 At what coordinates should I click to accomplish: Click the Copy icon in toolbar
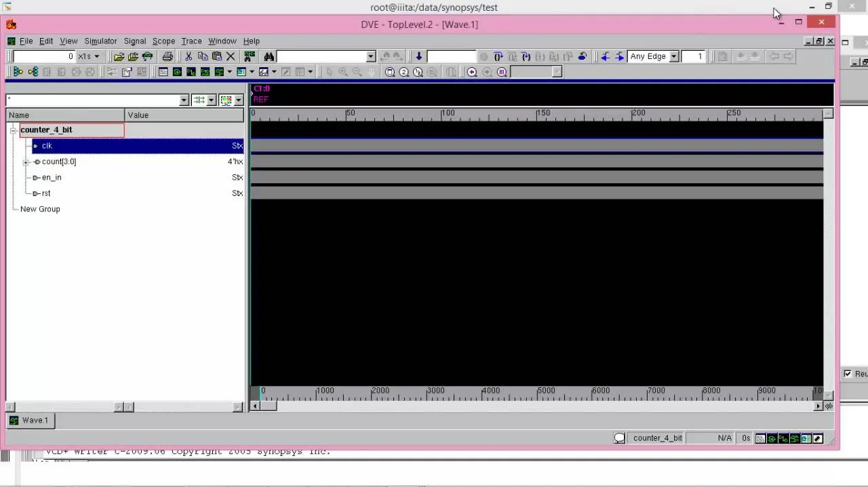click(203, 56)
